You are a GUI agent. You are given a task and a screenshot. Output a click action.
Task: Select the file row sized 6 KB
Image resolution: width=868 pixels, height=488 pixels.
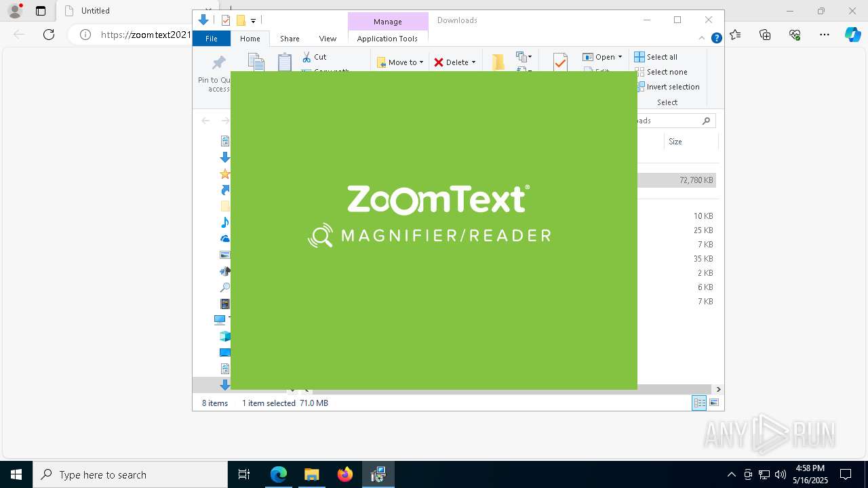tap(677, 287)
